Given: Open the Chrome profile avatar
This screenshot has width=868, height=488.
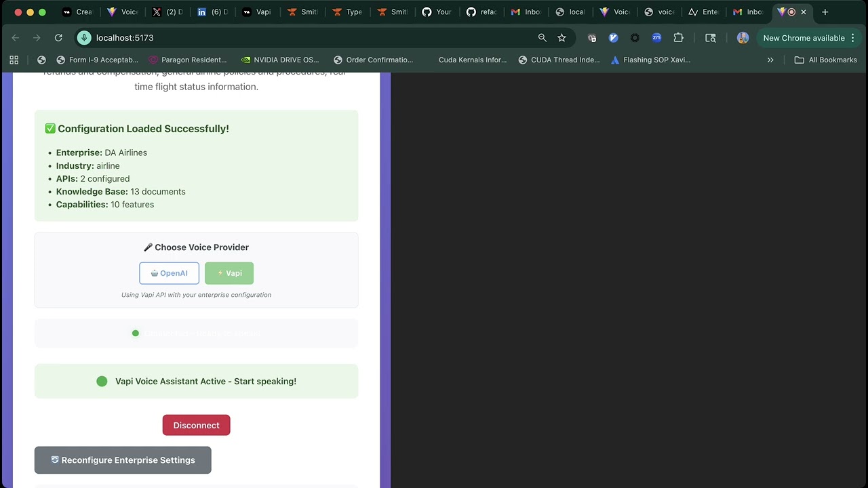Looking at the screenshot, I should pyautogui.click(x=743, y=38).
